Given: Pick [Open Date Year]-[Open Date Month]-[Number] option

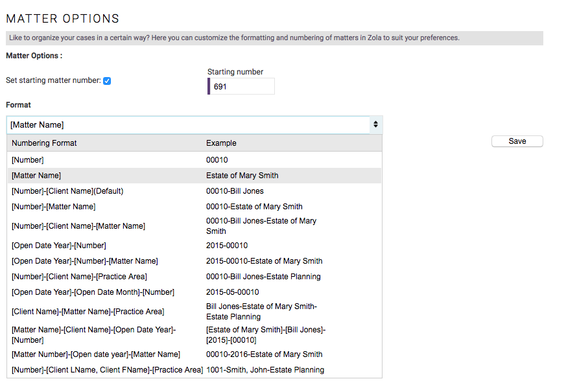Looking at the screenshot, I should click(195, 292).
